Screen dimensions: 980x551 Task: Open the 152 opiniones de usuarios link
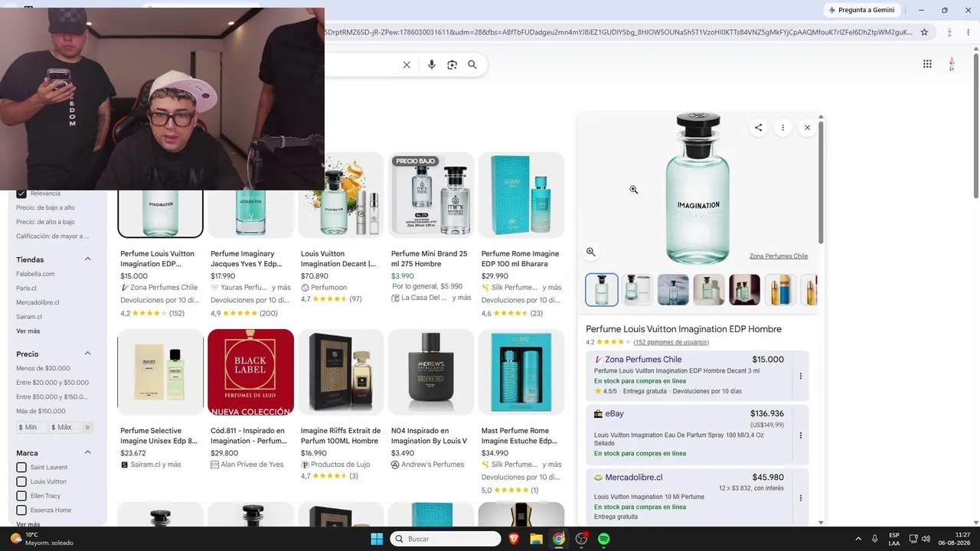(x=671, y=342)
